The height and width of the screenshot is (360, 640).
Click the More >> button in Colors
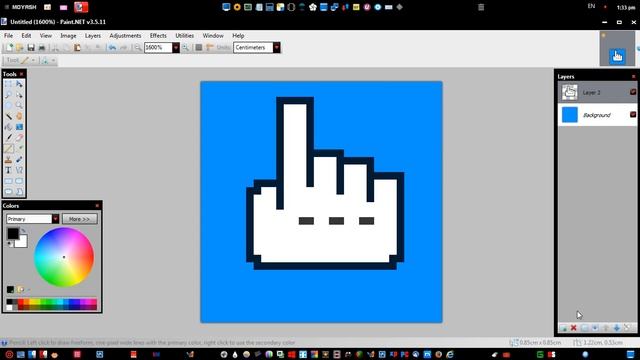point(80,219)
